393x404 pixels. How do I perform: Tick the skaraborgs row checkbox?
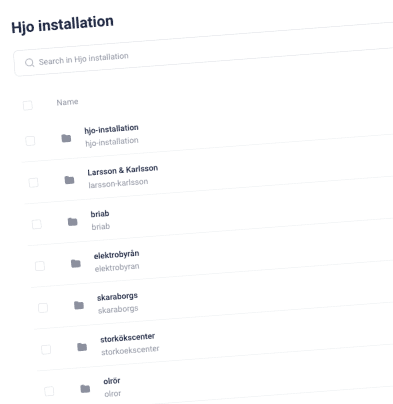43,308
